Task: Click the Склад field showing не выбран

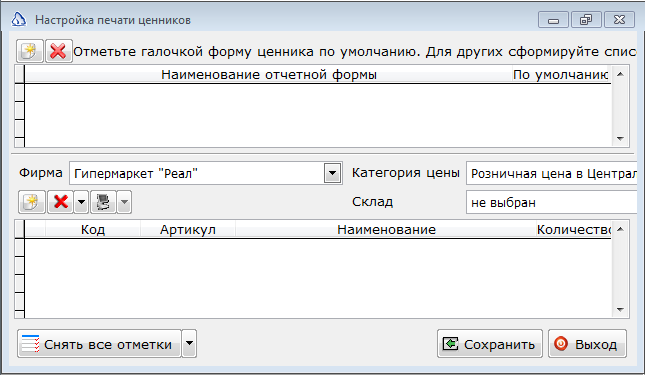Action: click(x=551, y=202)
